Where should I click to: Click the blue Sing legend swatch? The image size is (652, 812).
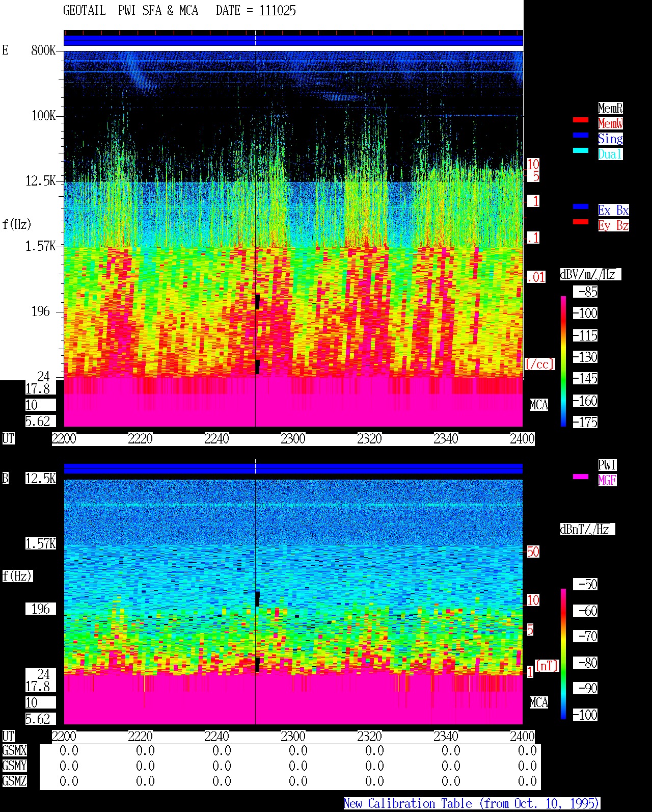pos(581,135)
